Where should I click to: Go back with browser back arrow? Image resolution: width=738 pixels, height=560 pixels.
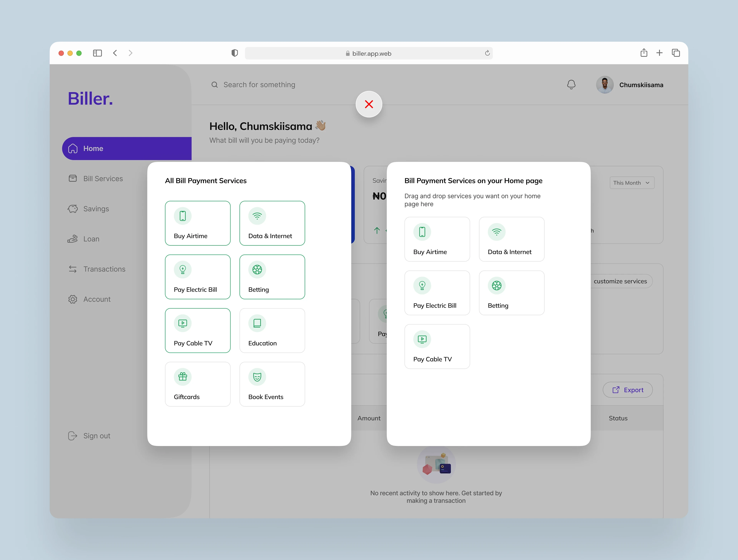tap(115, 53)
